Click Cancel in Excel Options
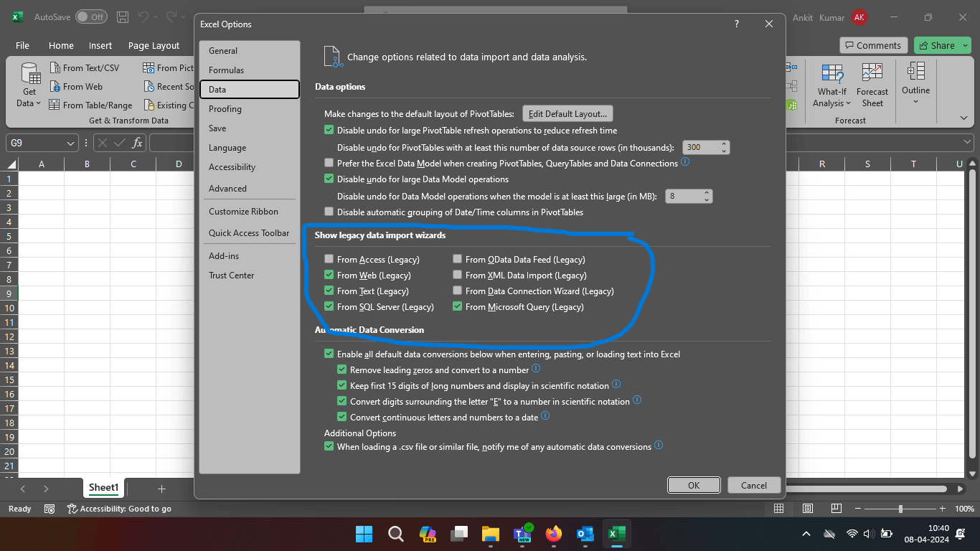 pos(754,485)
